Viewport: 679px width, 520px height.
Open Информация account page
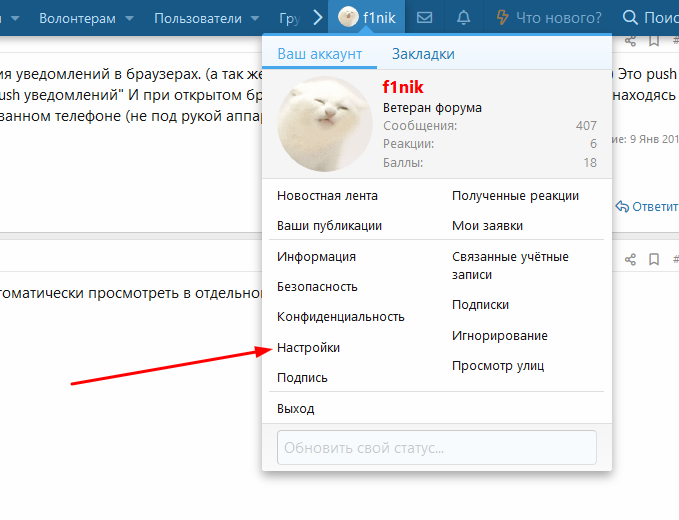[x=317, y=257]
